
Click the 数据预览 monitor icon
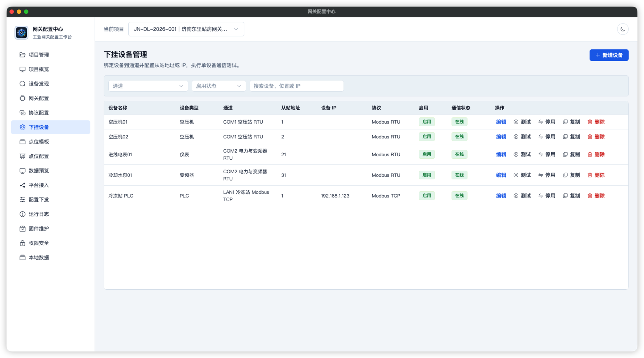coord(22,171)
